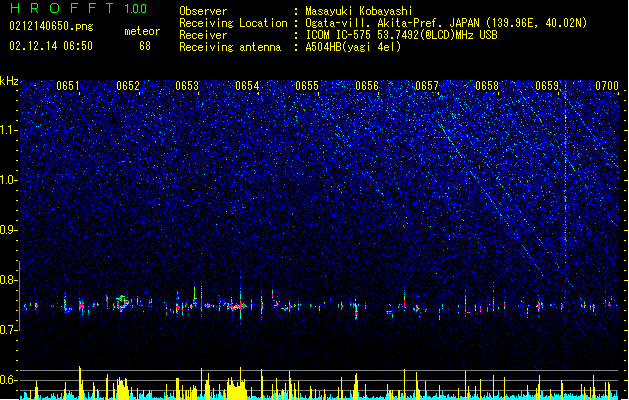Click the 0656 time marker

point(367,86)
